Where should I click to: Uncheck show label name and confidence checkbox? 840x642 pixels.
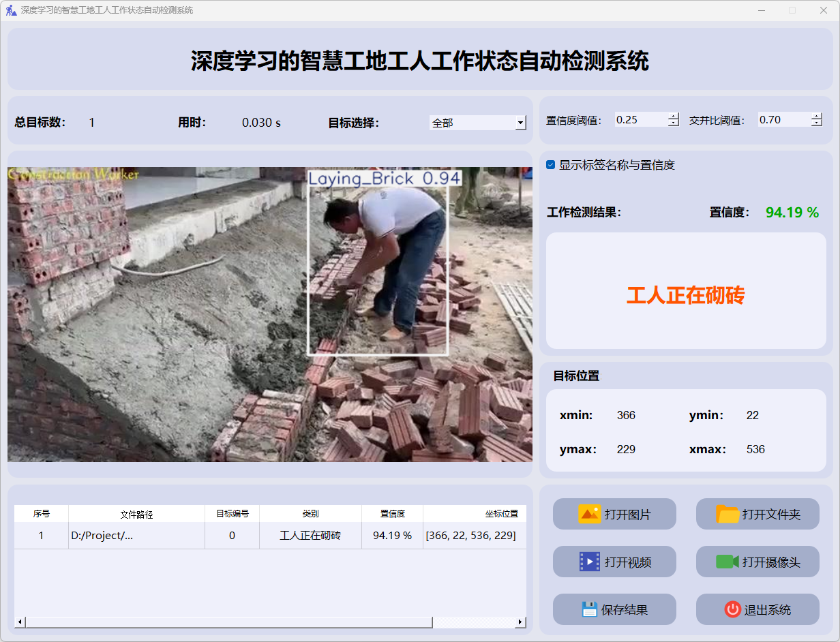551,165
